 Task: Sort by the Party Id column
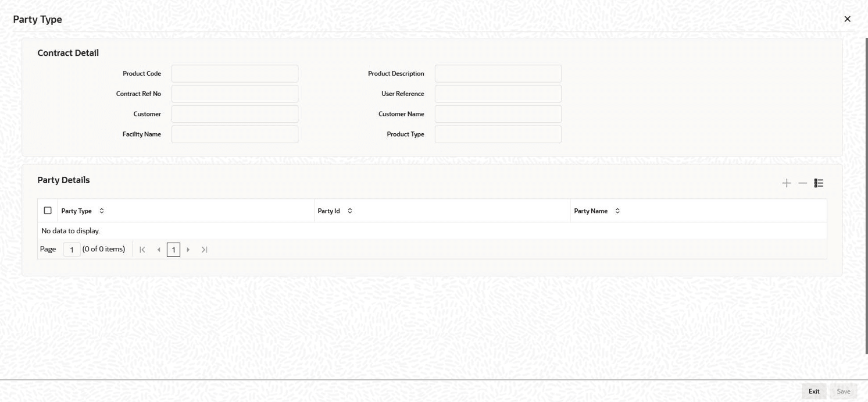[350, 211]
